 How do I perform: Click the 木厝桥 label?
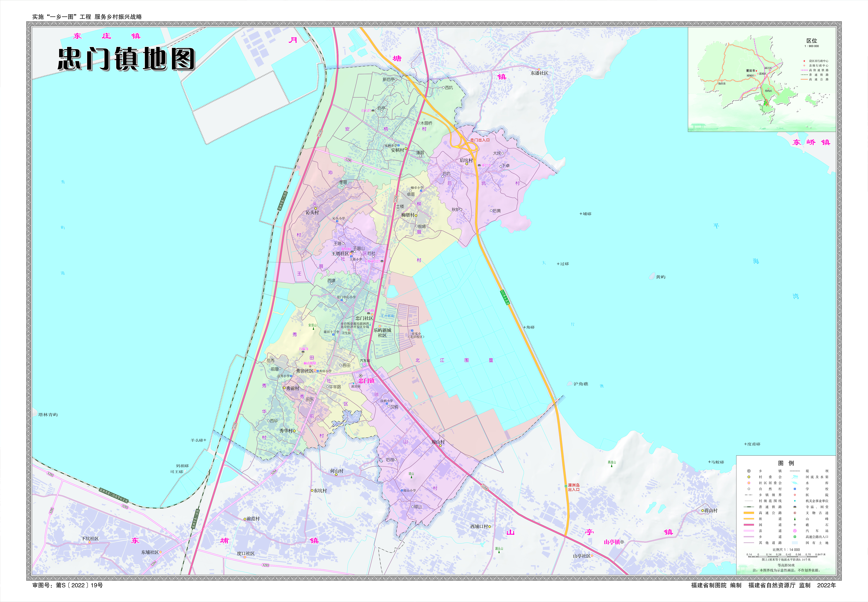[x=426, y=123]
